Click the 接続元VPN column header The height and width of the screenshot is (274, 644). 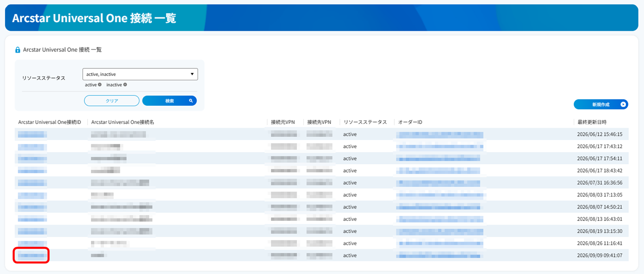[x=284, y=122]
